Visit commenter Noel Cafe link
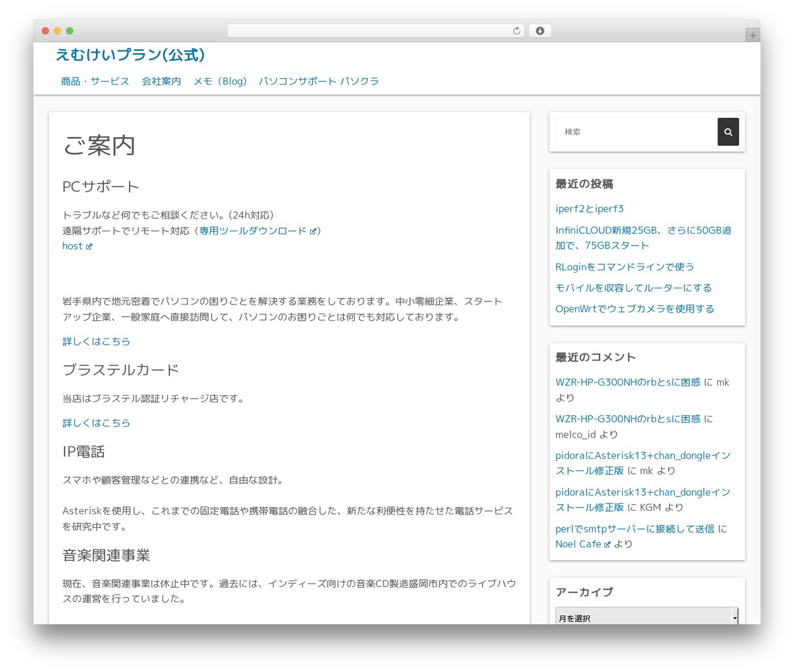This screenshot has width=794, height=672. [578, 544]
